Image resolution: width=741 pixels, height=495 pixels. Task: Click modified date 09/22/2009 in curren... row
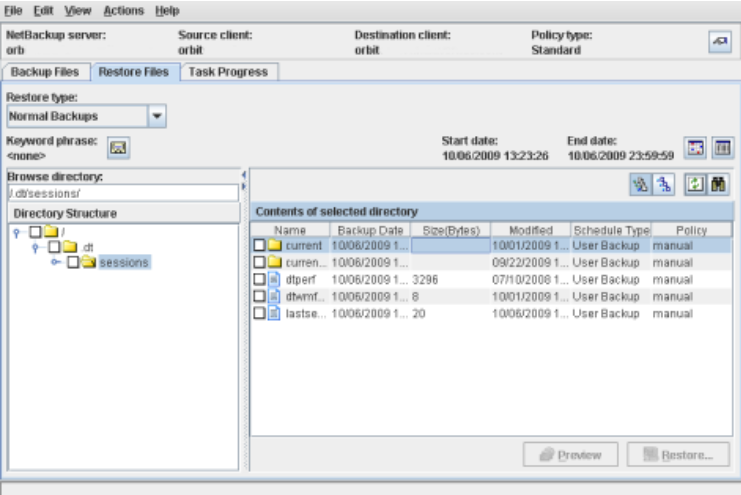pyautogui.click(x=530, y=262)
